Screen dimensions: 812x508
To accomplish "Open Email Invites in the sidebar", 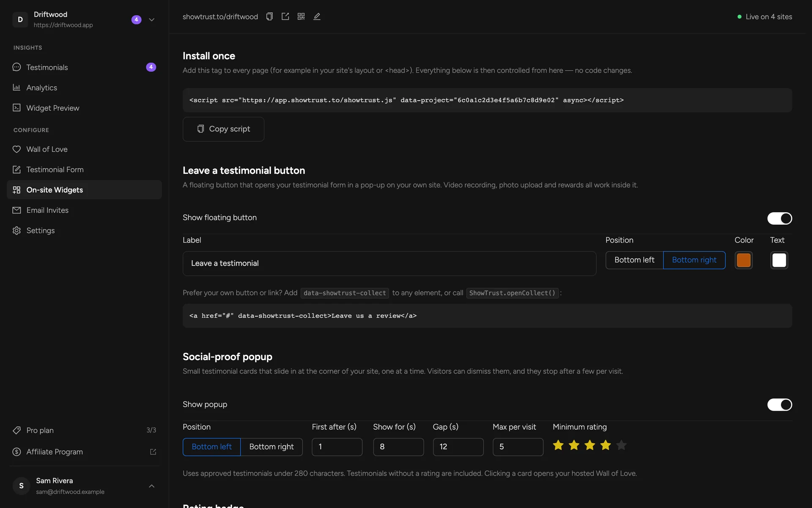I will point(84,210).
